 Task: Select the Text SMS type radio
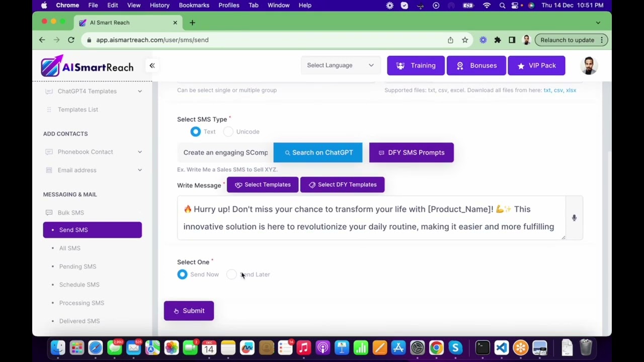coord(195,132)
